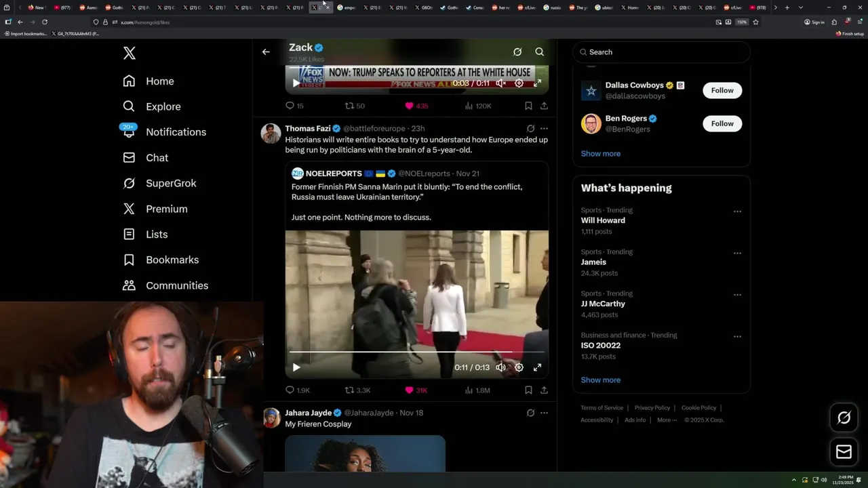View analytics of the post with 120K views
Viewport: 868px width, 488px height.
pyautogui.click(x=477, y=106)
